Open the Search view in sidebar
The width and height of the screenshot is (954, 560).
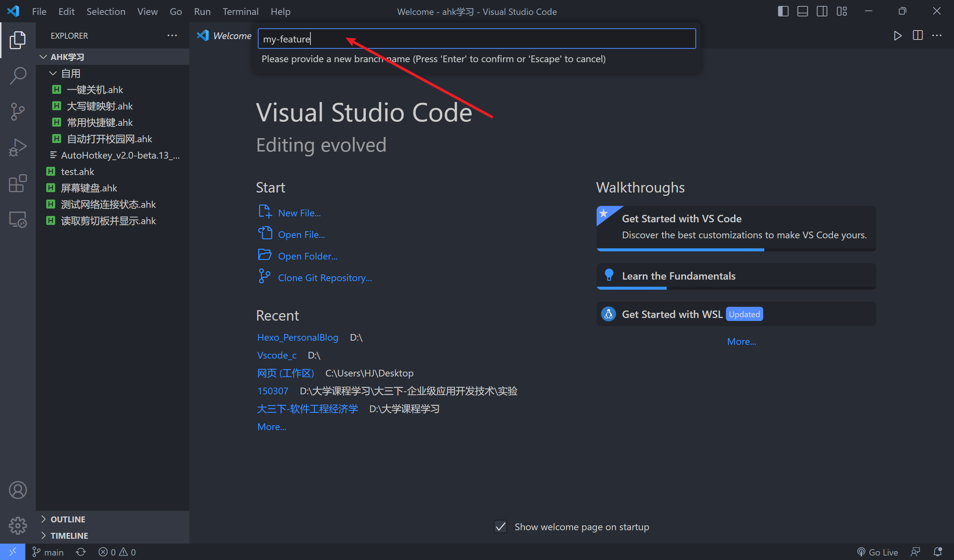18,75
